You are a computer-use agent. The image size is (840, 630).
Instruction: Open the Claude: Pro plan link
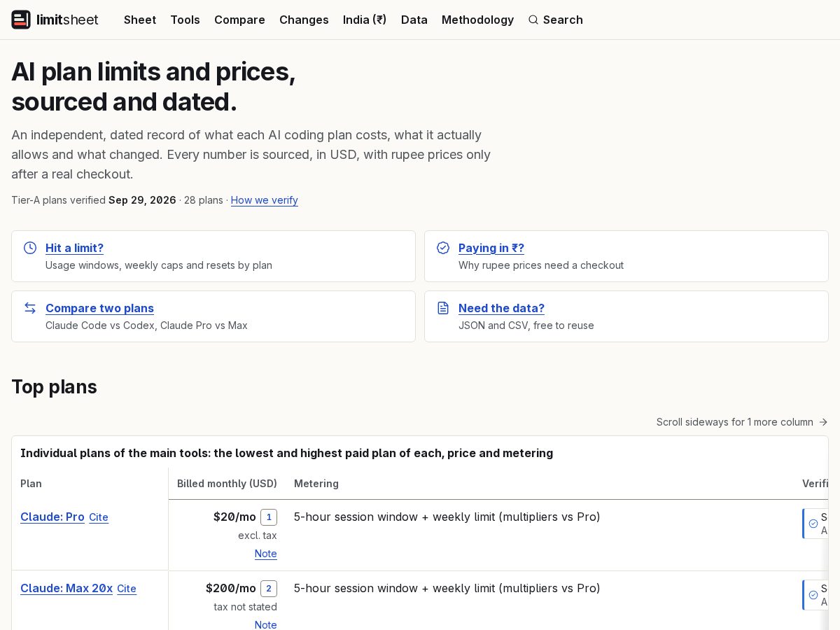52,517
